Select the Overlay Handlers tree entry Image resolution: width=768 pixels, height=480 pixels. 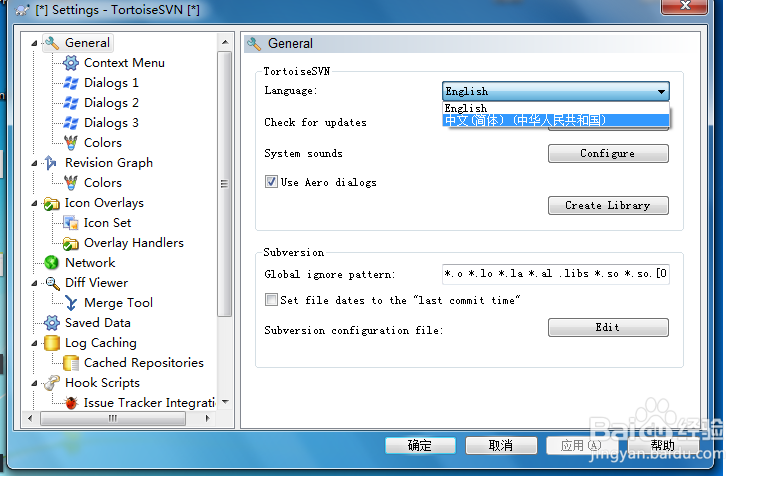134,243
